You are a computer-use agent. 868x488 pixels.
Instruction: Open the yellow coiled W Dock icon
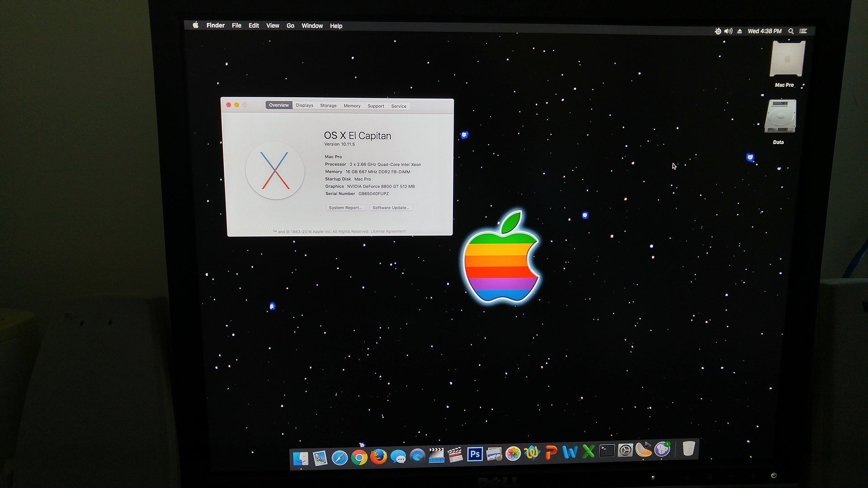click(532, 452)
